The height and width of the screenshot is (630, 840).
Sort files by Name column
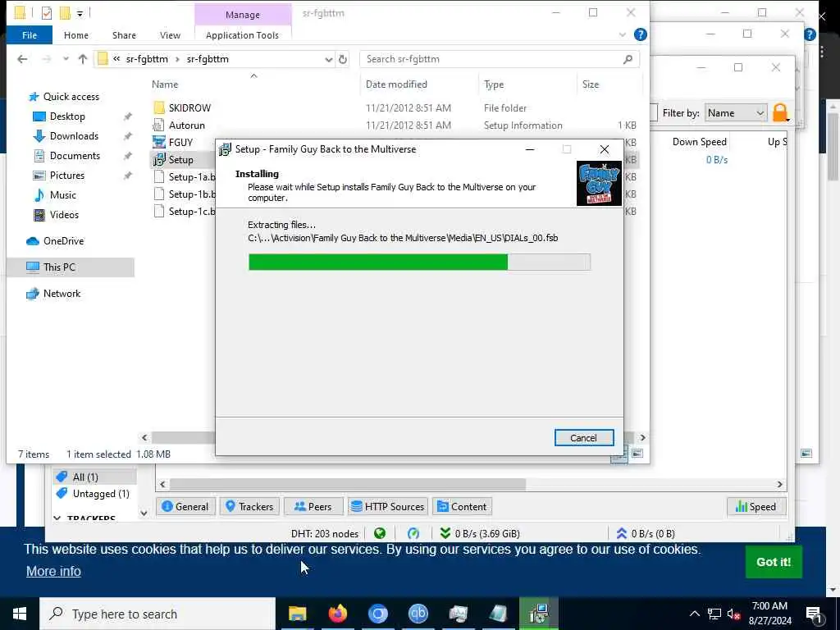coord(164,84)
